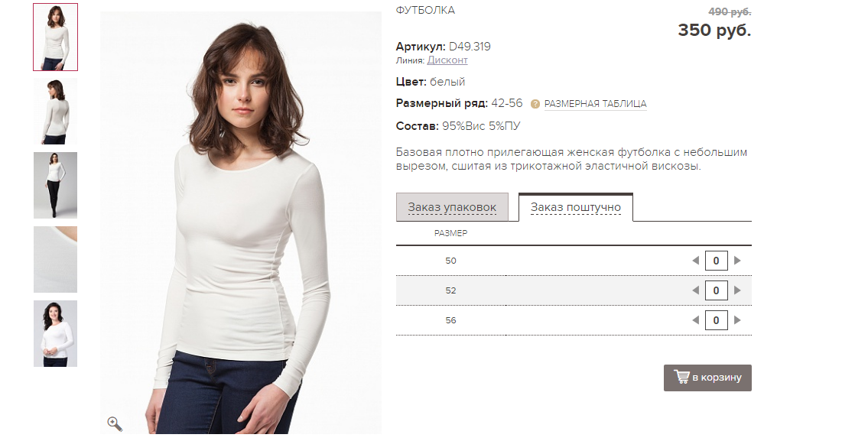Click the size 56 quantity field
This screenshot has width=868, height=441.
717,320
